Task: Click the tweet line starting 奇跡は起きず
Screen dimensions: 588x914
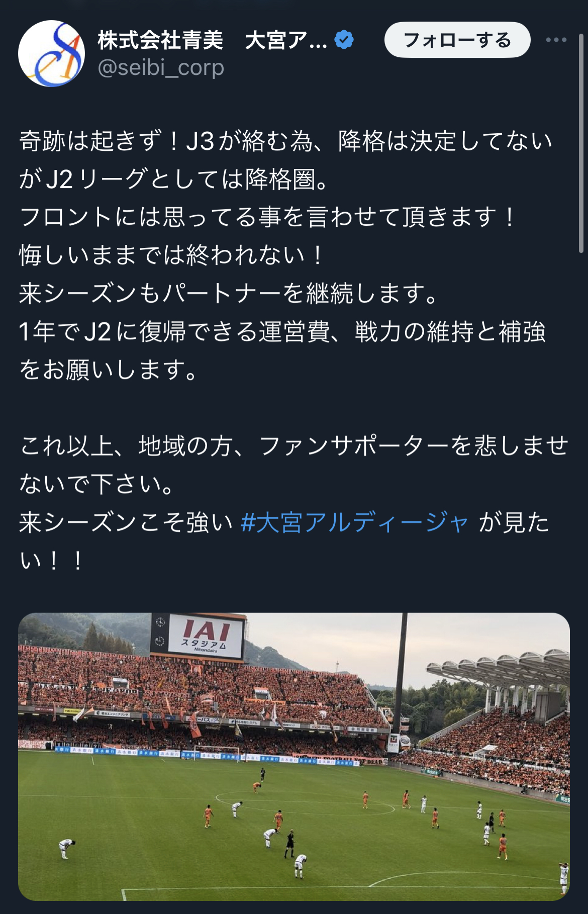Action: (x=285, y=141)
